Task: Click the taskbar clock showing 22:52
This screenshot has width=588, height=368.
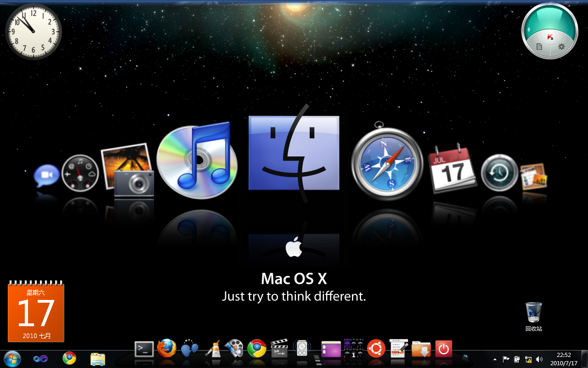Action: (563, 359)
